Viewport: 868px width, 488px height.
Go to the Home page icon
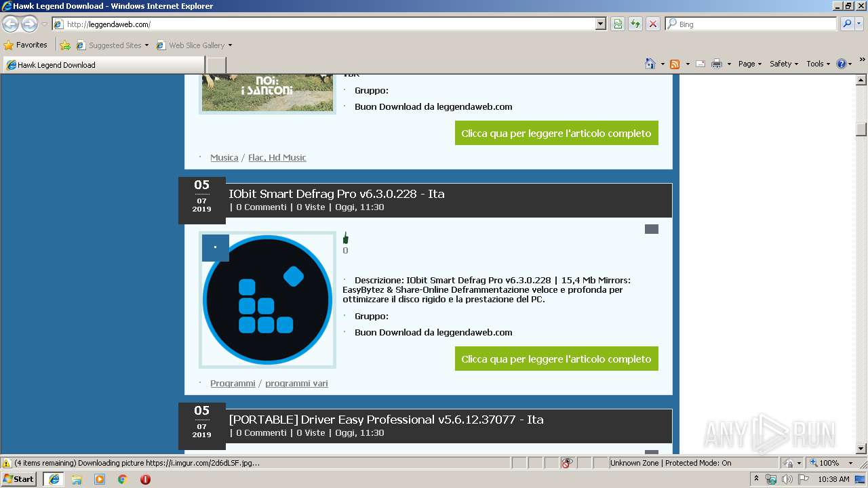(650, 64)
